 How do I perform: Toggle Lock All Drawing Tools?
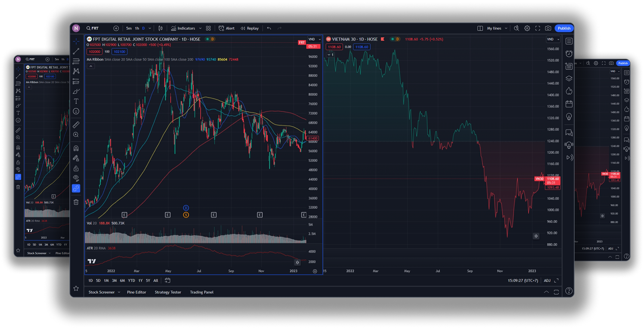click(76, 168)
